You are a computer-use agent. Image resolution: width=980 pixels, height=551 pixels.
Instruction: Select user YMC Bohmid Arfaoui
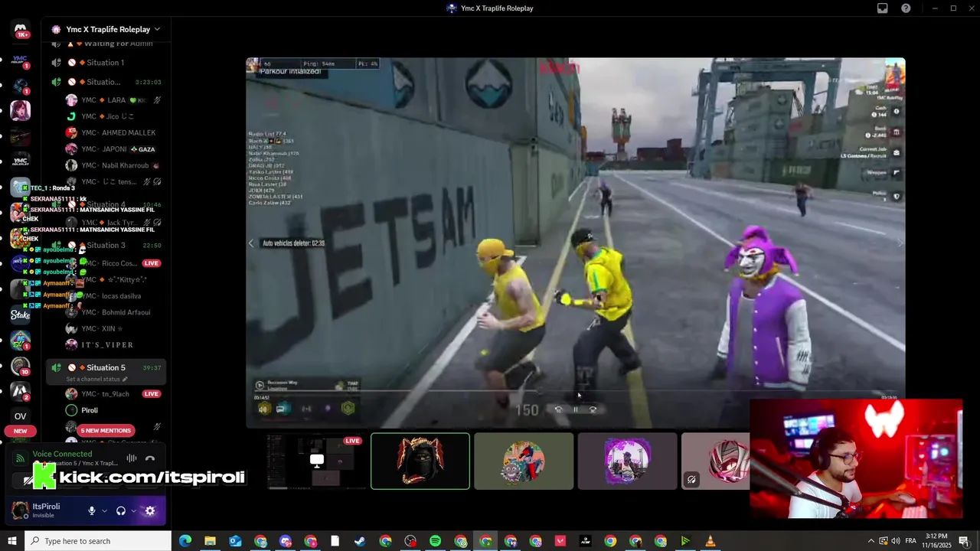113,312
